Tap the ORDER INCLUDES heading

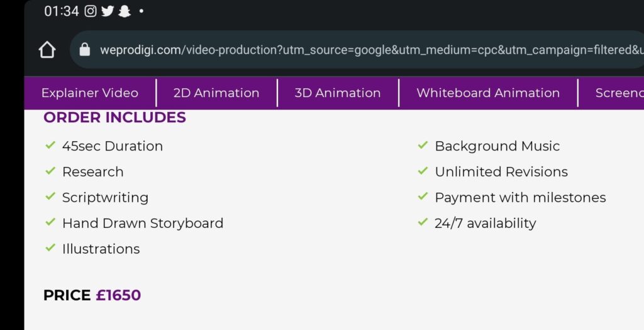click(114, 118)
